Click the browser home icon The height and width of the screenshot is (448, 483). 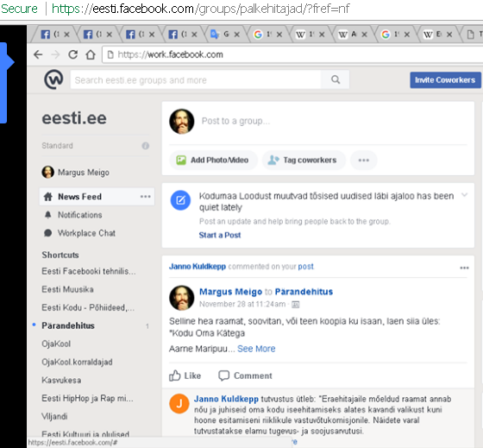pos(91,54)
